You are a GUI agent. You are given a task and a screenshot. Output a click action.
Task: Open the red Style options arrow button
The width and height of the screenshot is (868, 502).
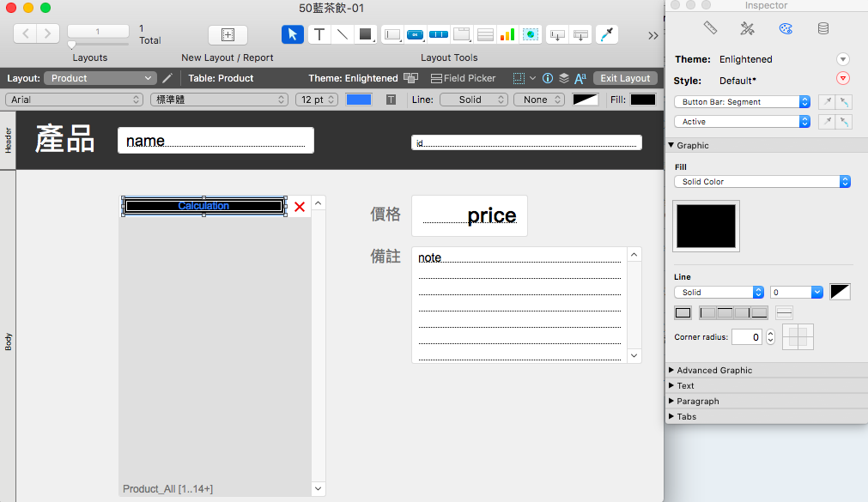point(842,78)
